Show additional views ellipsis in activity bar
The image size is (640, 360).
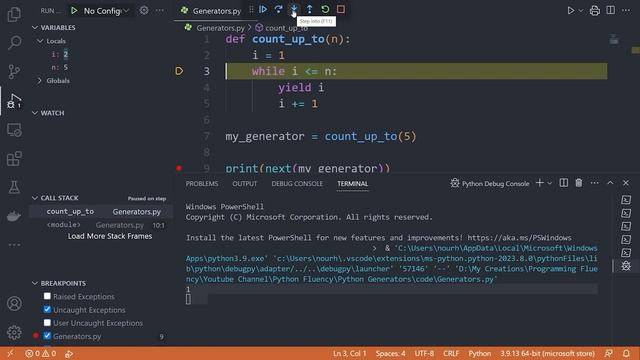point(14,244)
